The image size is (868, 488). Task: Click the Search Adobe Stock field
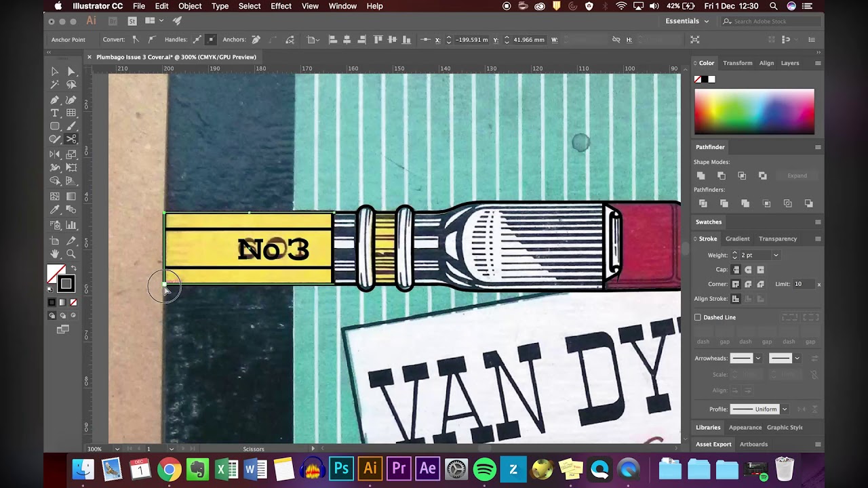(771, 21)
